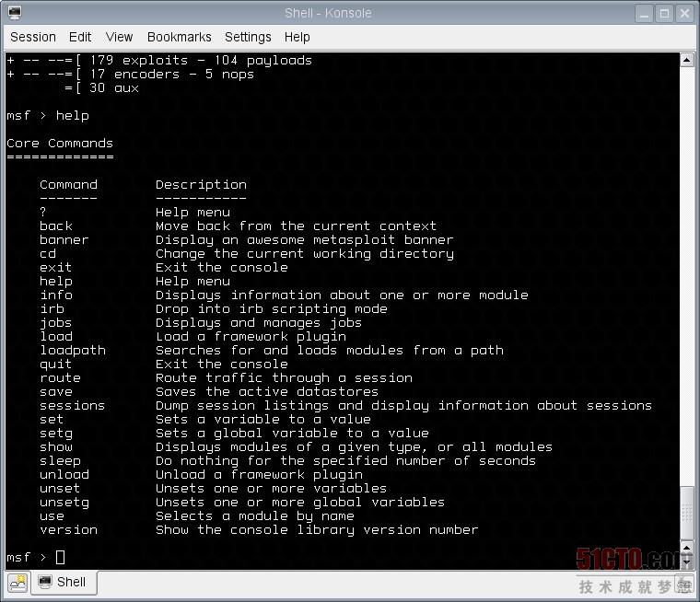The width and height of the screenshot is (700, 602).
Task: Click 'Saves the active datastores' description
Action: click(x=267, y=392)
